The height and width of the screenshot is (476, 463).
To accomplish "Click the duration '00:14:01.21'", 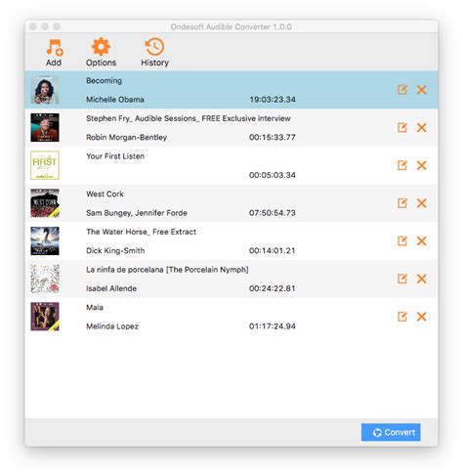I will pos(273,250).
